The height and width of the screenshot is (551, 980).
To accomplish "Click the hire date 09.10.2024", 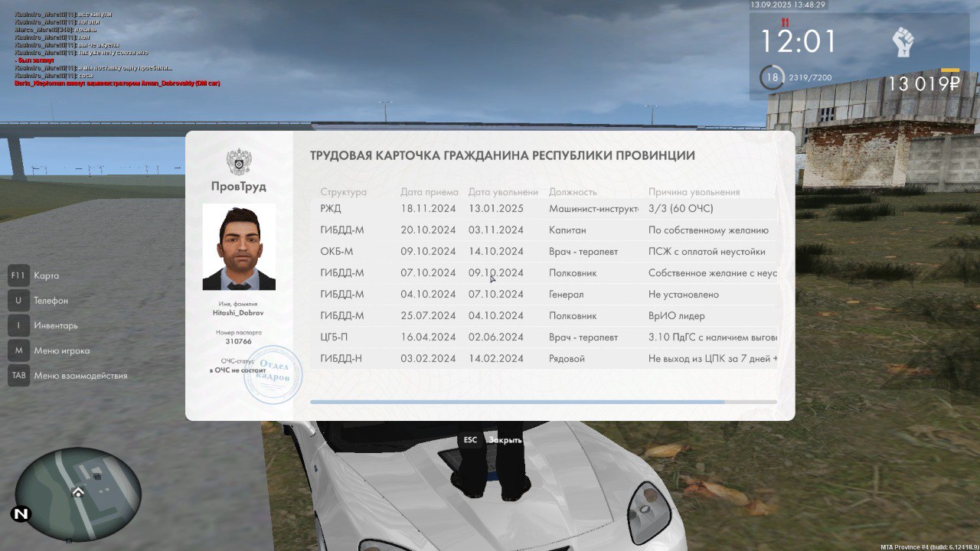I will click(x=428, y=251).
